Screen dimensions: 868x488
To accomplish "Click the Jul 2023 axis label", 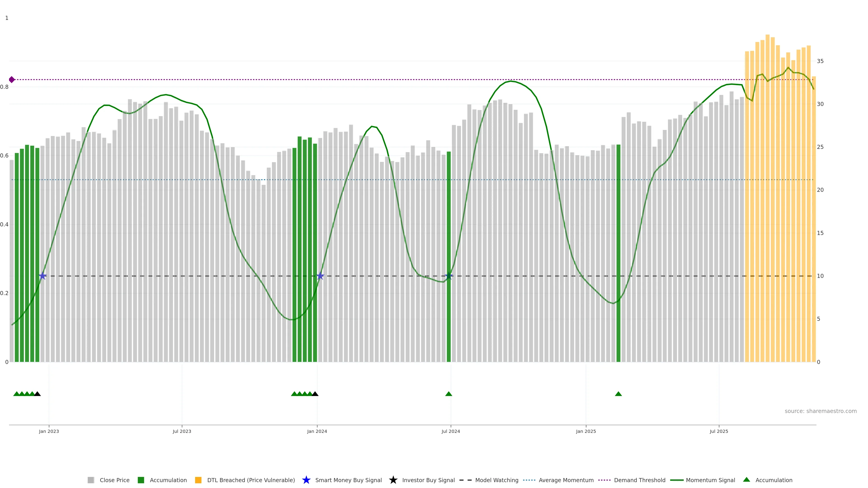I will pos(182,432).
